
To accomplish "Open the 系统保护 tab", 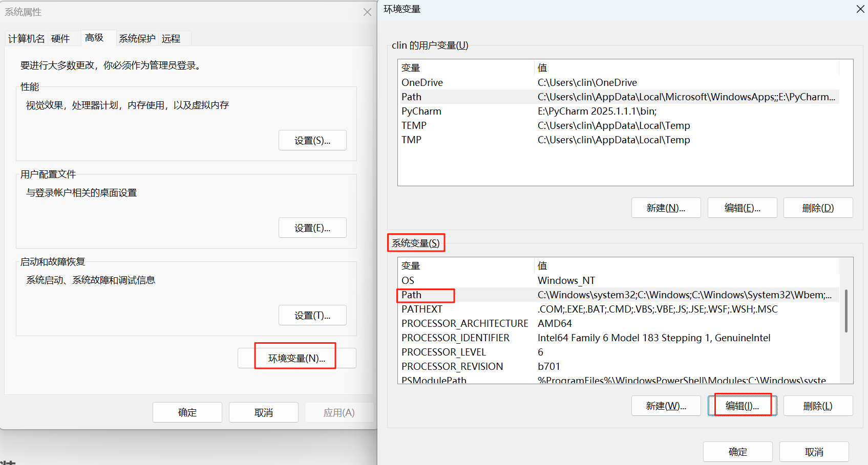I will click(137, 38).
